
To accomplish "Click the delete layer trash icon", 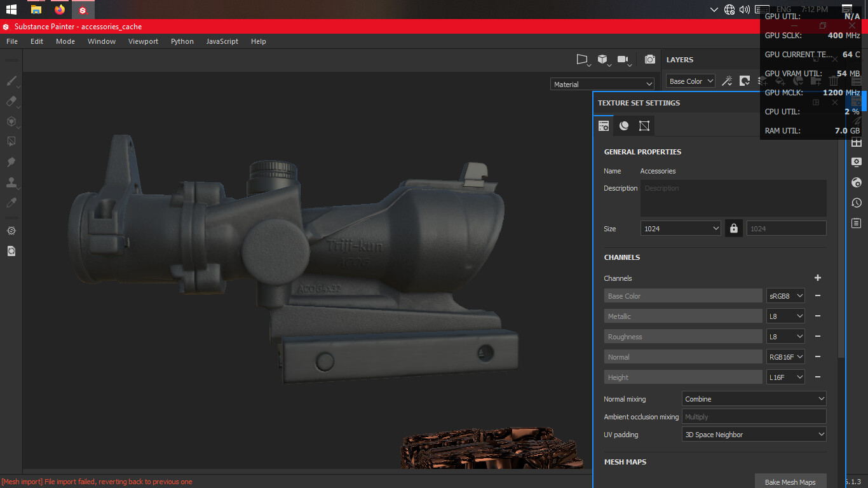I will tap(833, 81).
